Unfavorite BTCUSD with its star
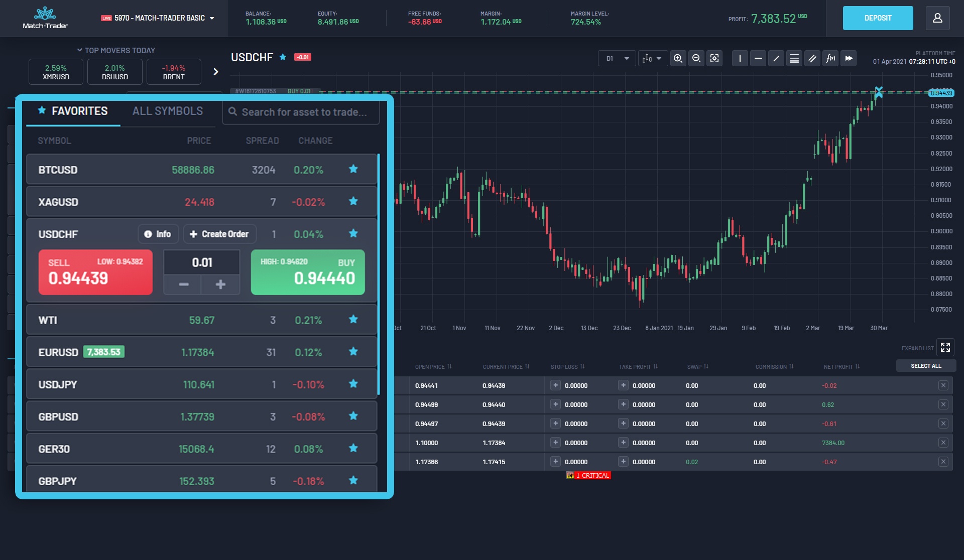964x560 pixels. pos(353,169)
